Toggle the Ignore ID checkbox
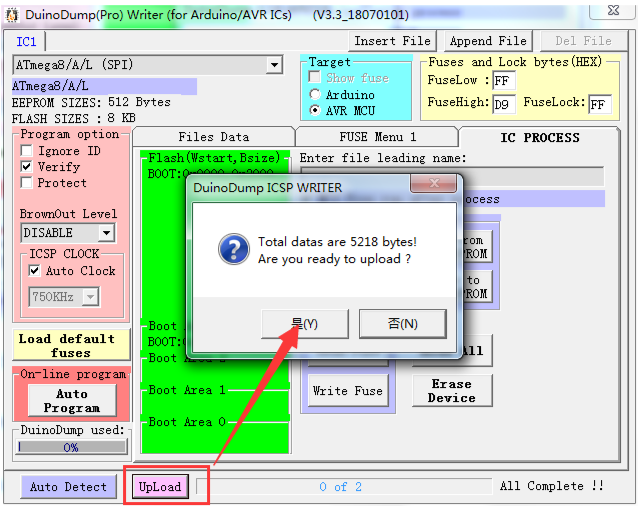 27,151
